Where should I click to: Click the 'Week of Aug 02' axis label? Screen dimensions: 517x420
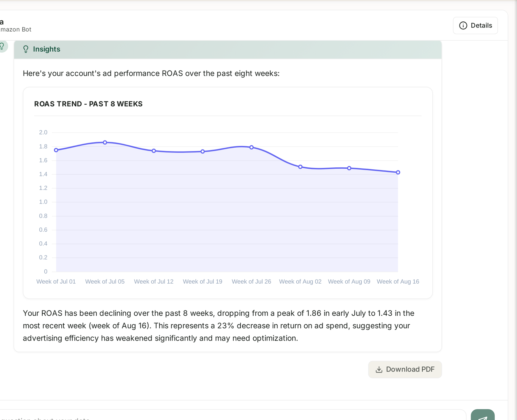[300, 282]
